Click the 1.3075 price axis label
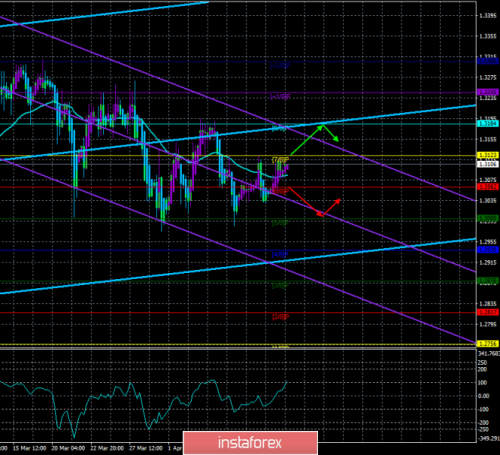Screen dimensions: 500x455 (488, 180)
